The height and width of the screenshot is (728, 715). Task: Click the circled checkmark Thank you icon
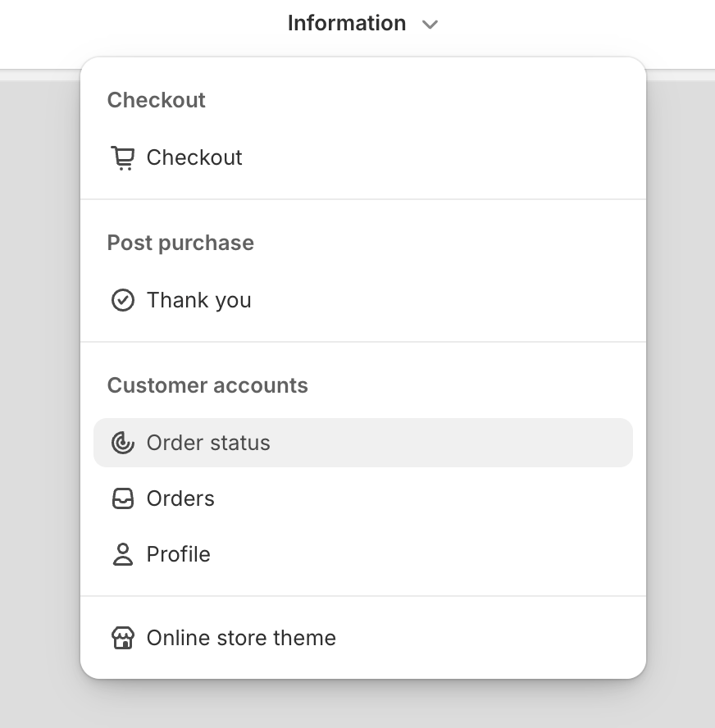tap(122, 300)
